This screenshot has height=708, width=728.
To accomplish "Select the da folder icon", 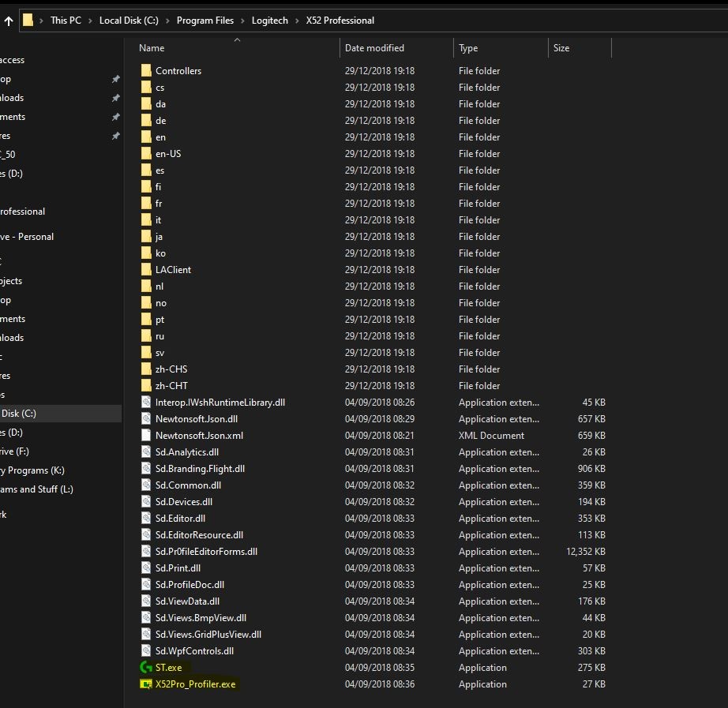I will pyautogui.click(x=146, y=104).
